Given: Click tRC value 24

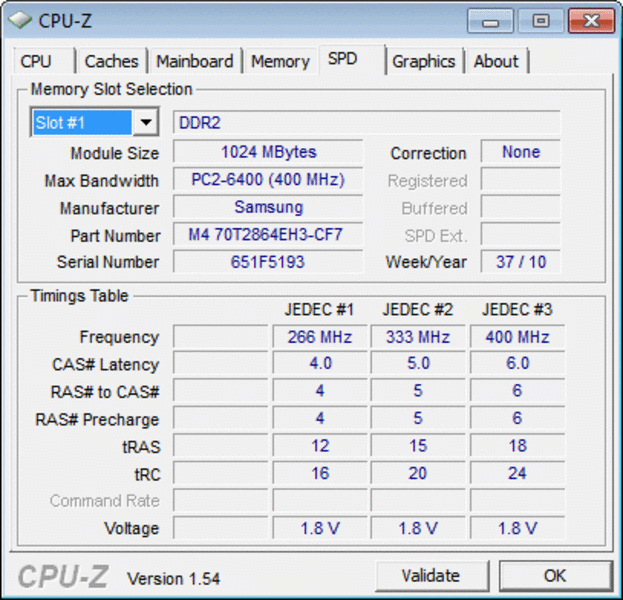Looking at the screenshot, I should click(517, 473).
